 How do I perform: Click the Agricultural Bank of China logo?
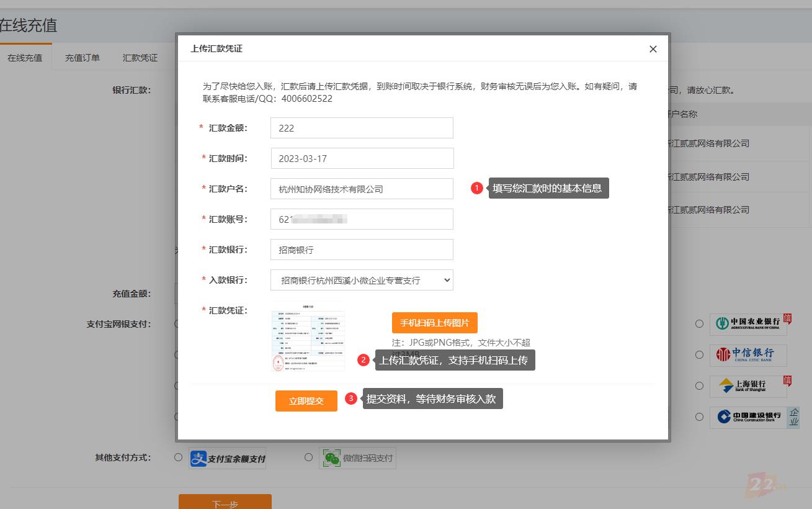click(x=747, y=323)
